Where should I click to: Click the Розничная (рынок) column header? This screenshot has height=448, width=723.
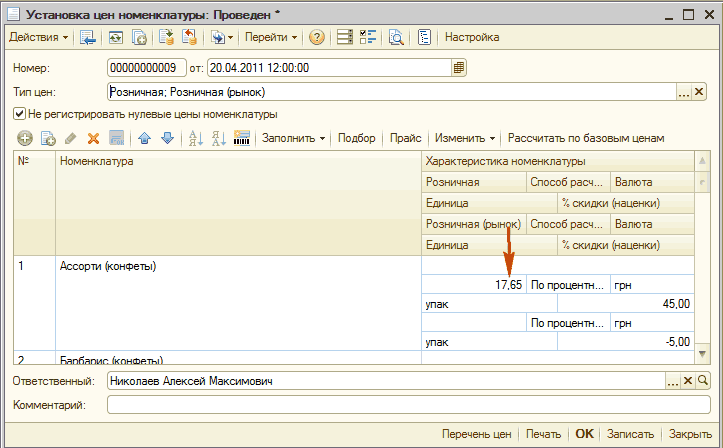coord(474,224)
